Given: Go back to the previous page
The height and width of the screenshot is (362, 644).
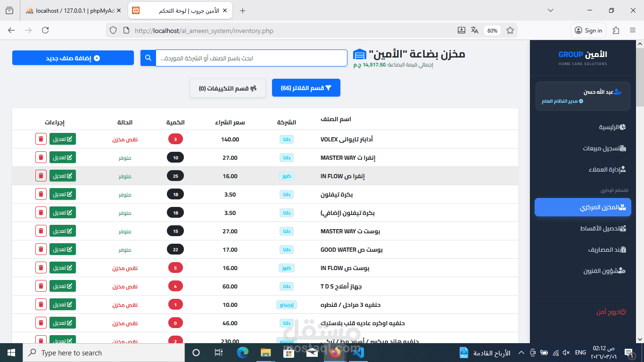Looking at the screenshot, I should [11, 30].
